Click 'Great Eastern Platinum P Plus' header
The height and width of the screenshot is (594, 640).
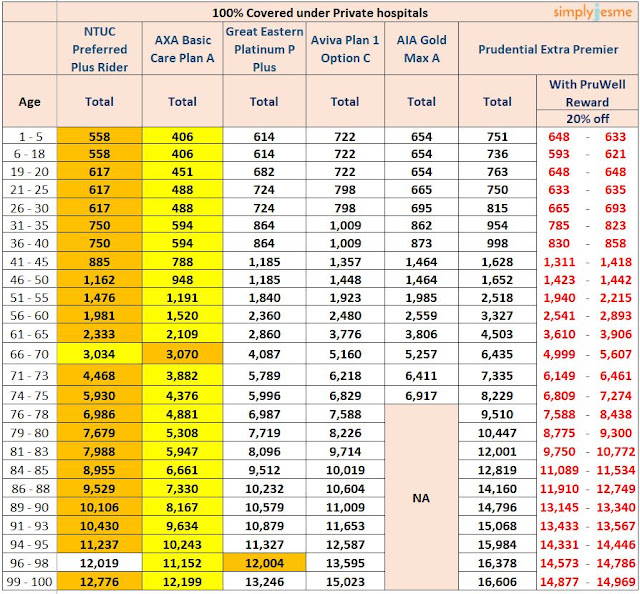264,49
